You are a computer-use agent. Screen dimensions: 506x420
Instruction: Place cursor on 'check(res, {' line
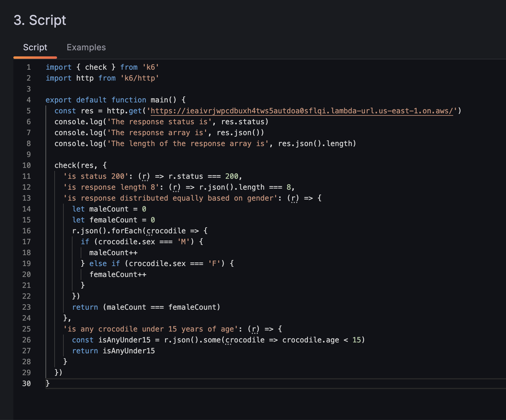[x=81, y=165]
